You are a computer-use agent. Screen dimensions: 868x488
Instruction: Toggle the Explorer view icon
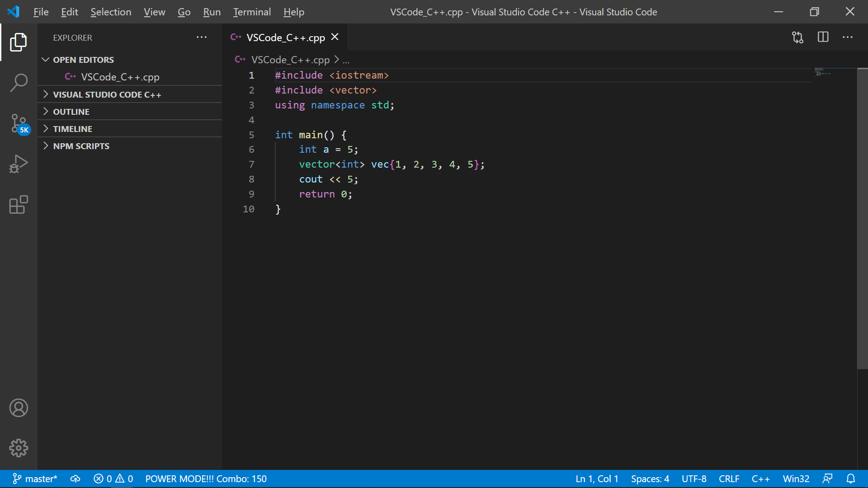pos(19,42)
